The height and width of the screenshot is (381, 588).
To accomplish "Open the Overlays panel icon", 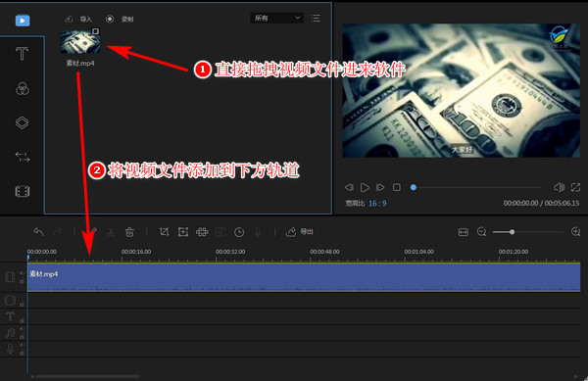I will point(23,122).
